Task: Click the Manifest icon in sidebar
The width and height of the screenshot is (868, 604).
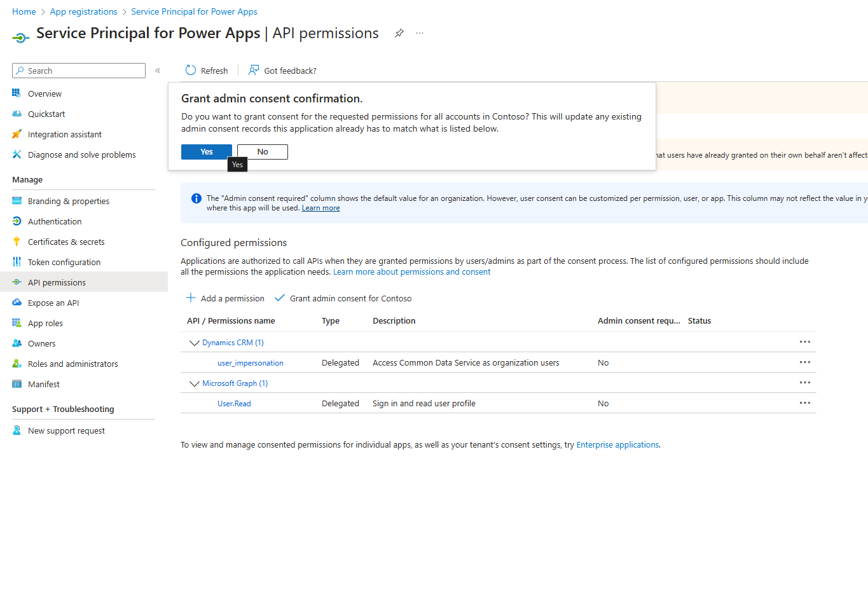Action: pyautogui.click(x=17, y=384)
